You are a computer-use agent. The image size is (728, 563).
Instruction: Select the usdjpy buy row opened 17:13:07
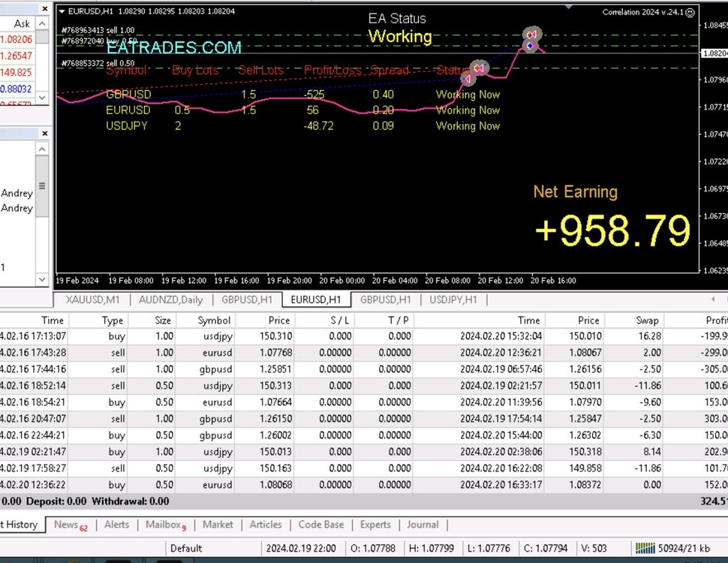coord(364,336)
